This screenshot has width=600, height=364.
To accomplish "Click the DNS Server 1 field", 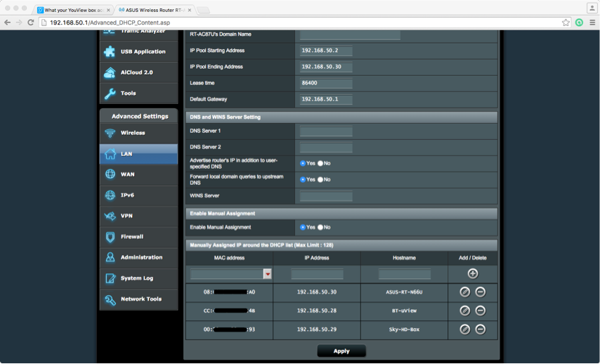I will tap(325, 131).
